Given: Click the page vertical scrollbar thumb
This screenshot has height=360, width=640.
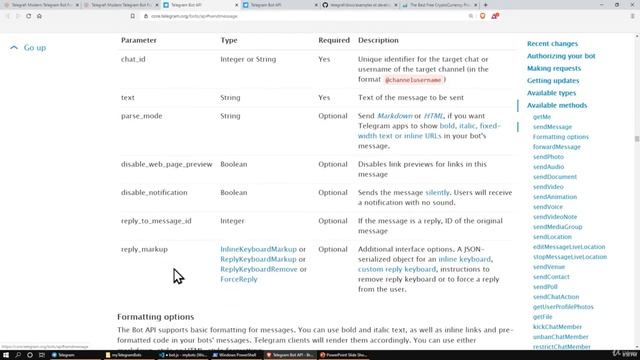Looking at the screenshot, I should pos(637,139).
